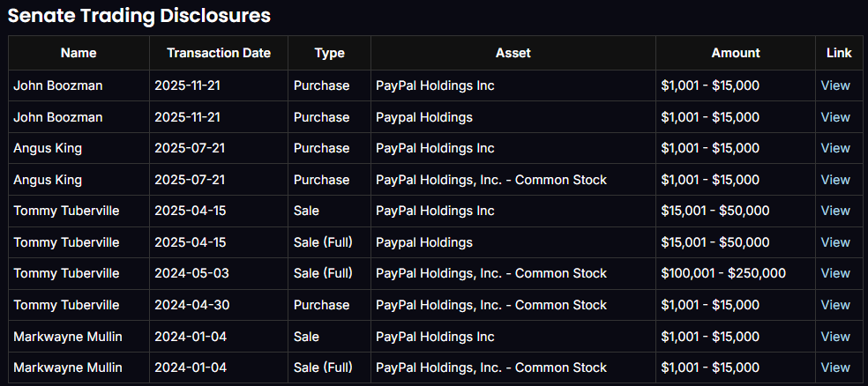868x386 pixels.
Task: Select the Type column header
Action: pyautogui.click(x=329, y=53)
